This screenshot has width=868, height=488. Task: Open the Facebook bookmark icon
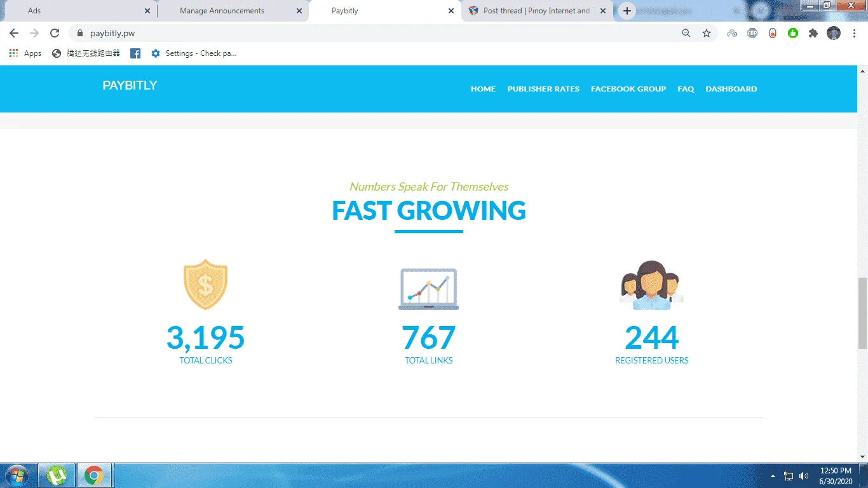pos(135,53)
